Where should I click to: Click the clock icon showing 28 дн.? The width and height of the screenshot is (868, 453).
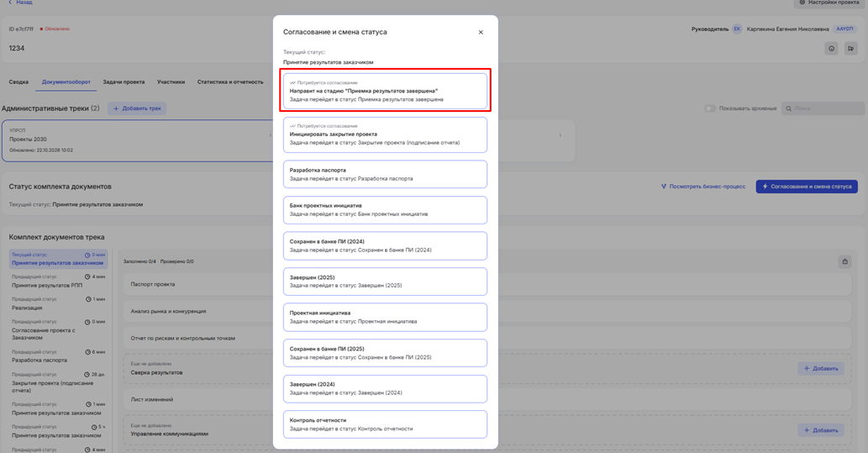pos(87,375)
